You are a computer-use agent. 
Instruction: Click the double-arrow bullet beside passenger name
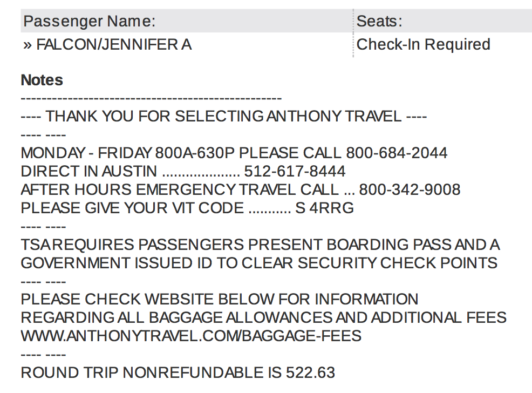[28, 45]
